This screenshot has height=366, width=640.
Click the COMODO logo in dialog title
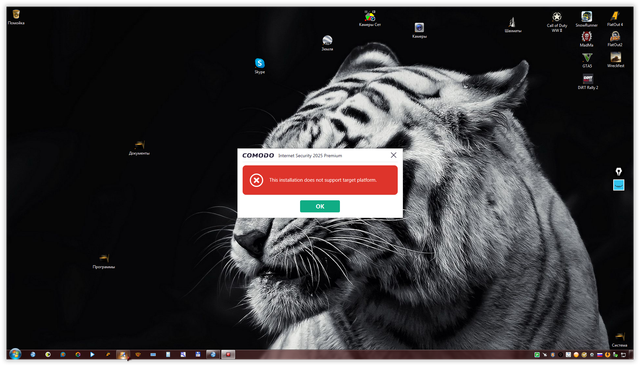point(258,155)
